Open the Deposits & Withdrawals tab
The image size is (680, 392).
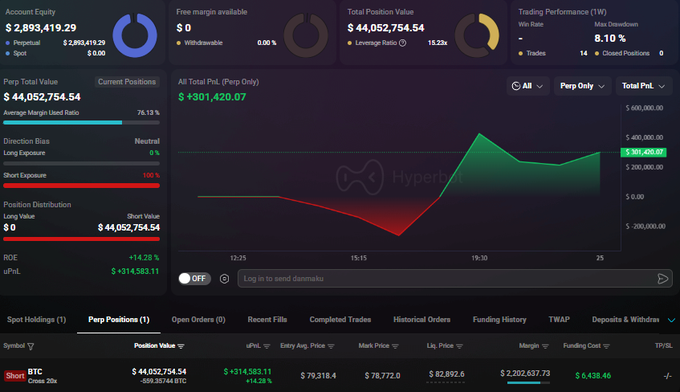(x=625, y=320)
